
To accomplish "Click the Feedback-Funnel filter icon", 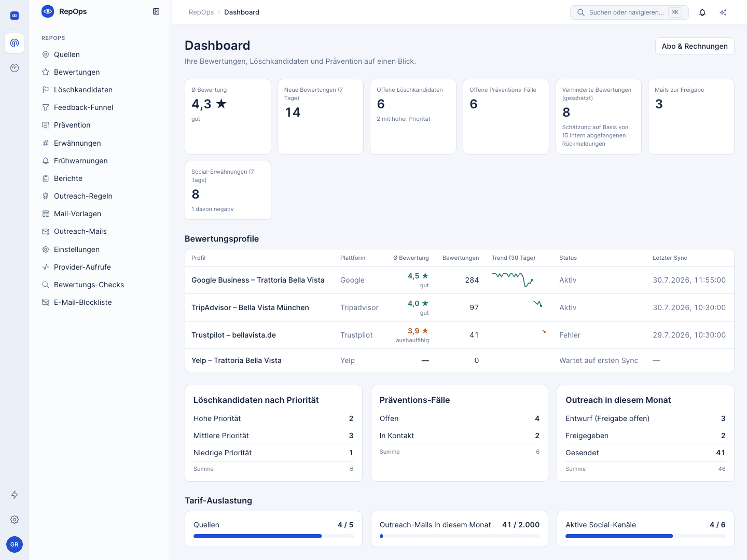I will pyautogui.click(x=46, y=107).
